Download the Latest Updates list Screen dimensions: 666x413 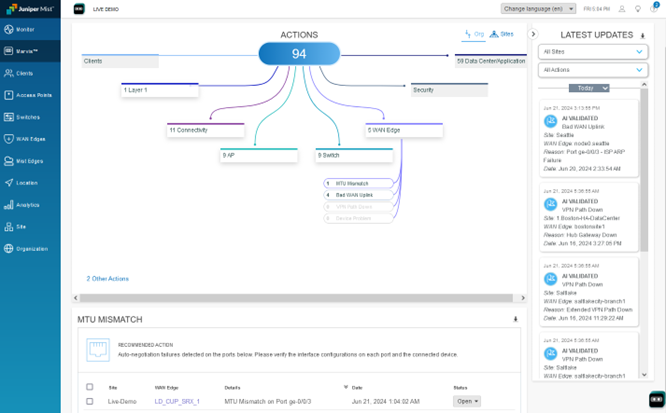coord(643,35)
